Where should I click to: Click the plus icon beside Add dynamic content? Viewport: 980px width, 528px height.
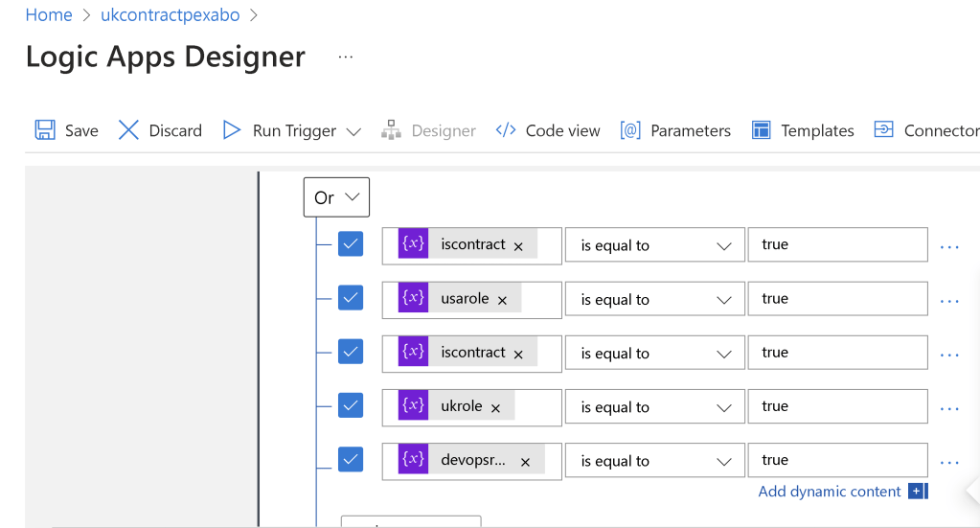tap(918, 492)
